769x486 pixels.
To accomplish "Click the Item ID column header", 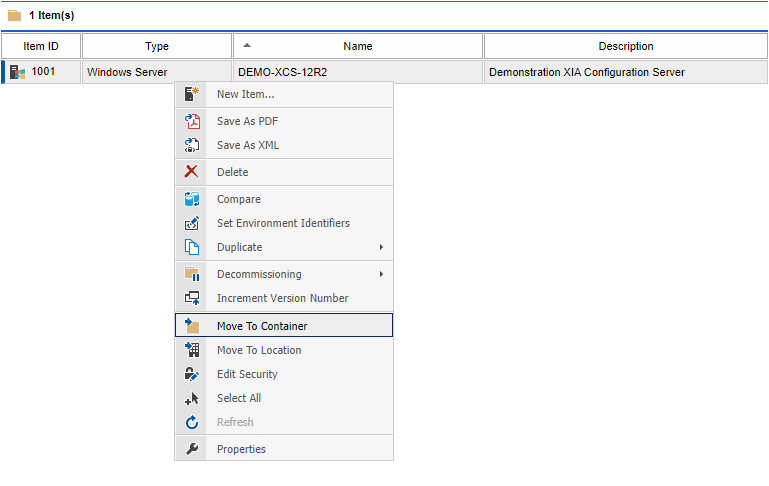I will [41, 46].
